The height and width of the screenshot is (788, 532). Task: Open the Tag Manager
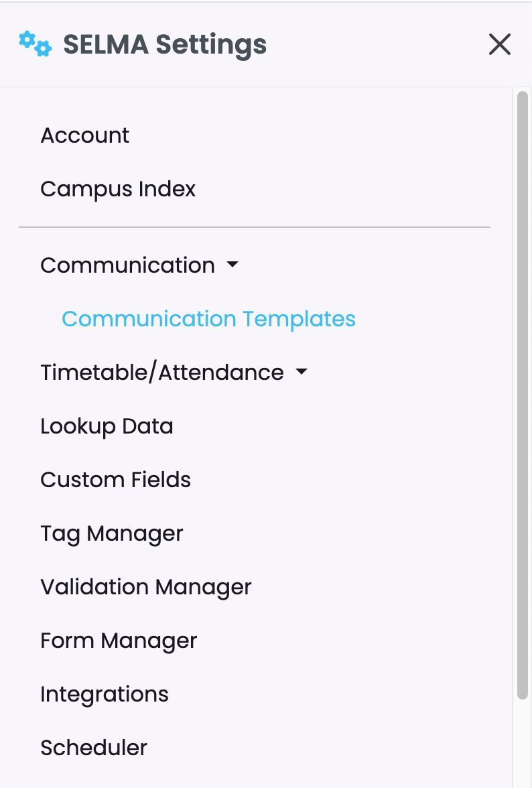112,533
